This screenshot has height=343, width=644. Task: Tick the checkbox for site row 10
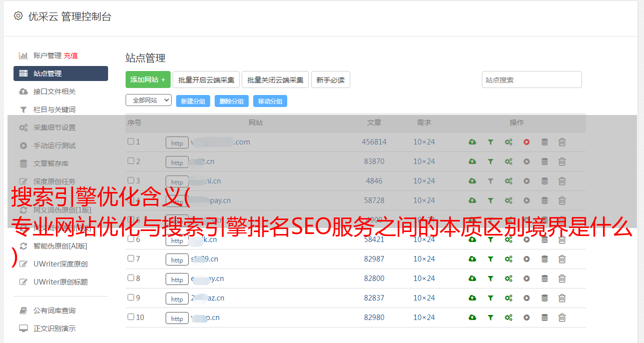click(x=131, y=317)
